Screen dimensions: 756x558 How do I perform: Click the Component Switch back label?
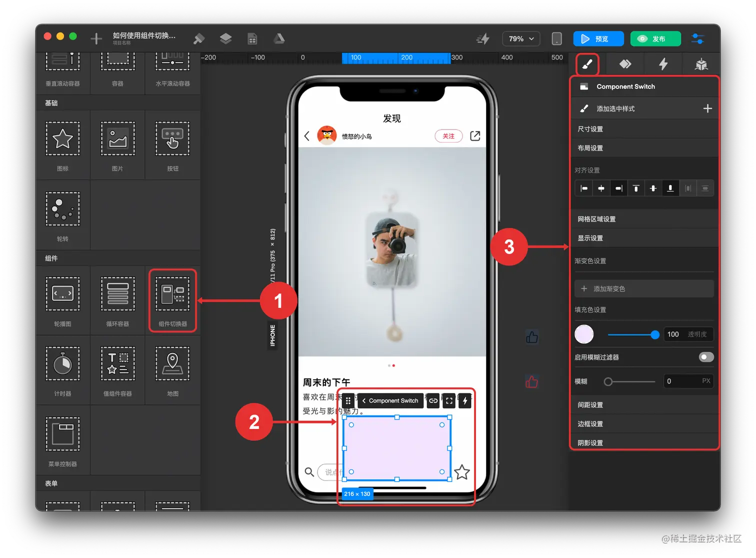[x=390, y=400]
